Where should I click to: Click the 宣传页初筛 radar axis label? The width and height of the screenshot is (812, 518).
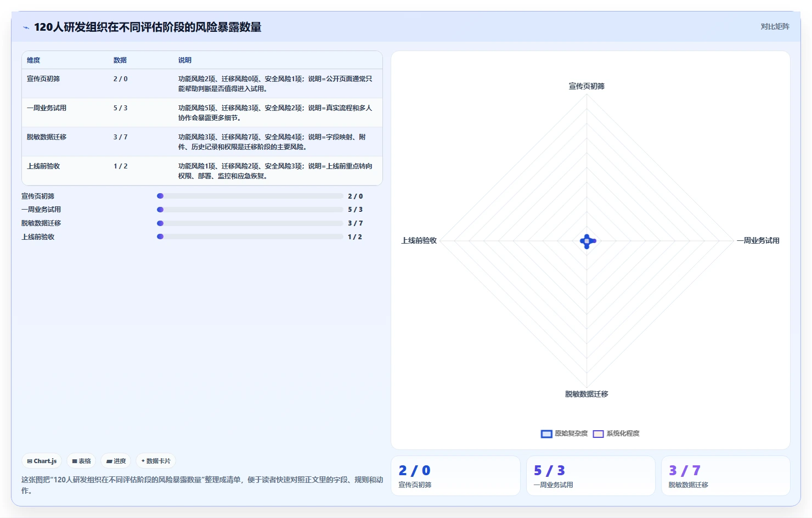[x=587, y=86]
